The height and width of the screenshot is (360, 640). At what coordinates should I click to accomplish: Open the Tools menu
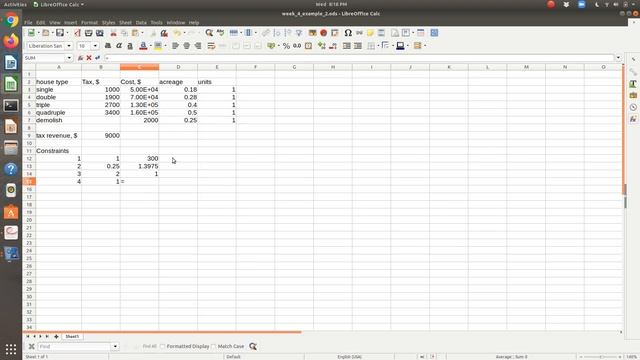pos(156,22)
